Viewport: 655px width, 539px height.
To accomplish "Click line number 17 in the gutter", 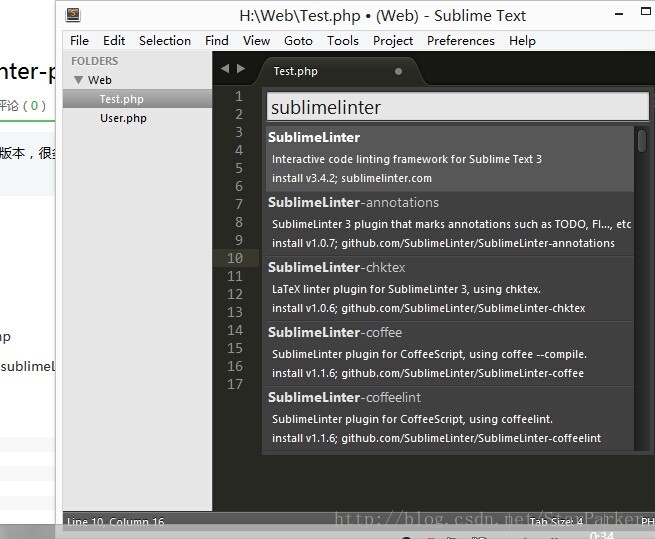I will 235,384.
